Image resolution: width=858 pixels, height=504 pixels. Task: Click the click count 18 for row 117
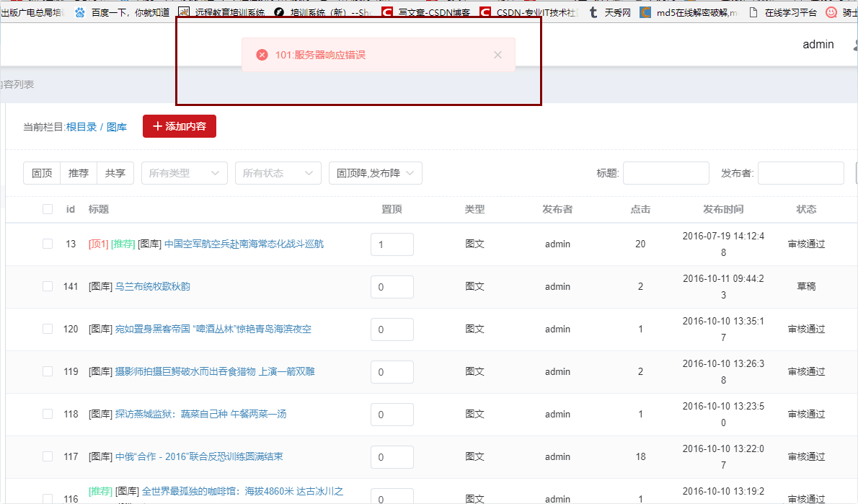[641, 456]
